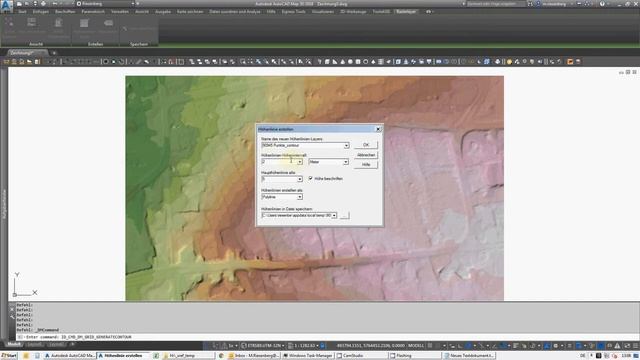Open the Neues Textdokument taskbar item
Image resolution: width=640 pixels, height=360 pixels.
click(x=469, y=356)
